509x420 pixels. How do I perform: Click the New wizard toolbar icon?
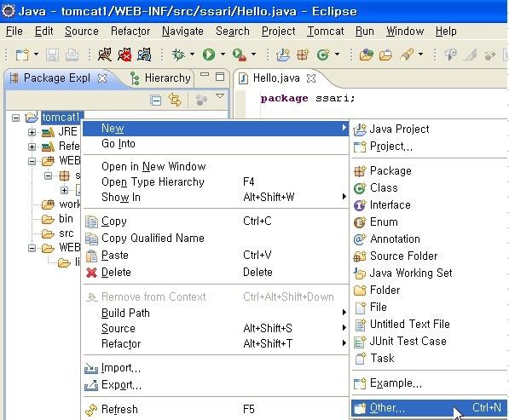22,55
